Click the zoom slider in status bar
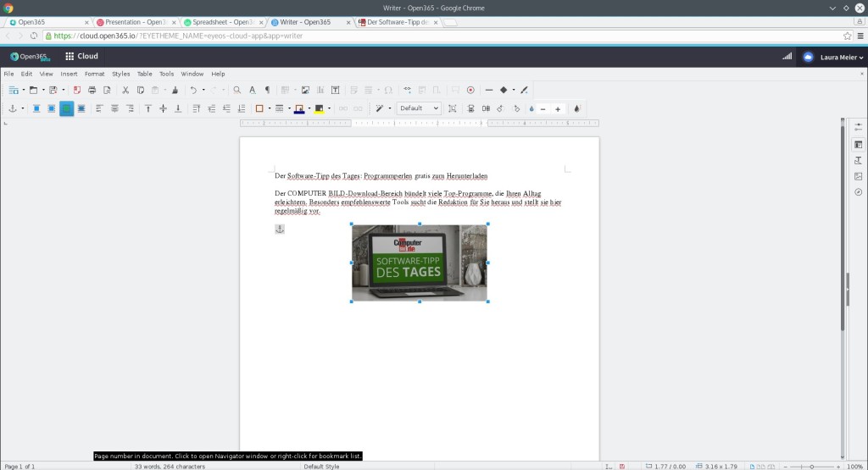This screenshot has height=470, width=868. click(811, 466)
